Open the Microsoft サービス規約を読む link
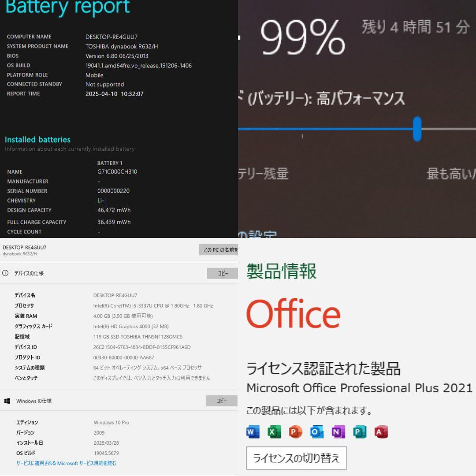 tap(66, 463)
